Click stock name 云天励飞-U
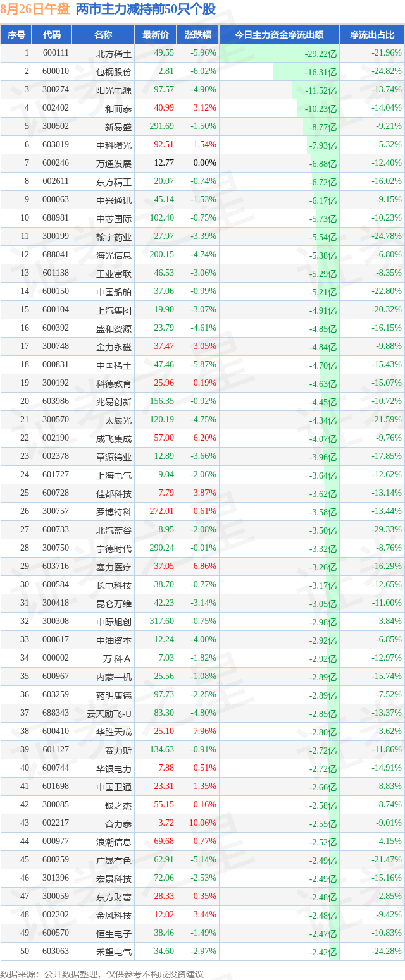The height and width of the screenshot is (980, 405). coord(109,713)
